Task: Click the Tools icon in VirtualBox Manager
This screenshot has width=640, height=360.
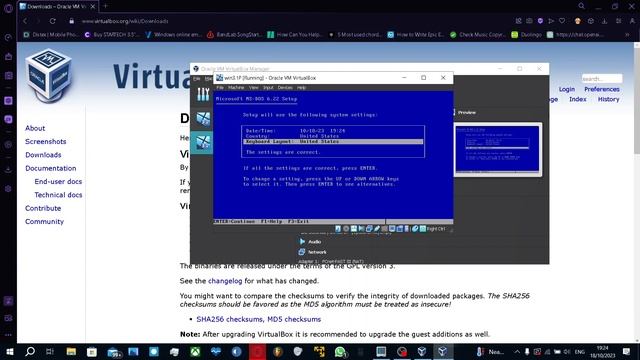Action: pyautogui.click(x=203, y=94)
